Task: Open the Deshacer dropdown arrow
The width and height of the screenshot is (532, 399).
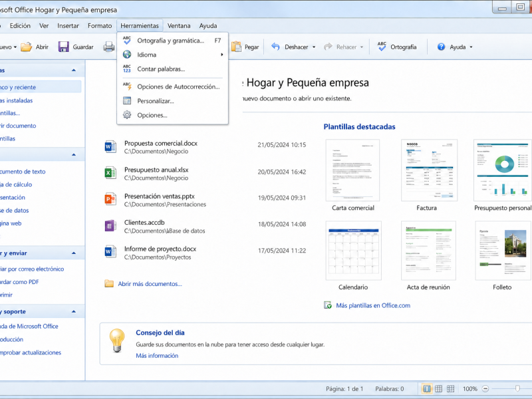Action: click(x=314, y=47)
